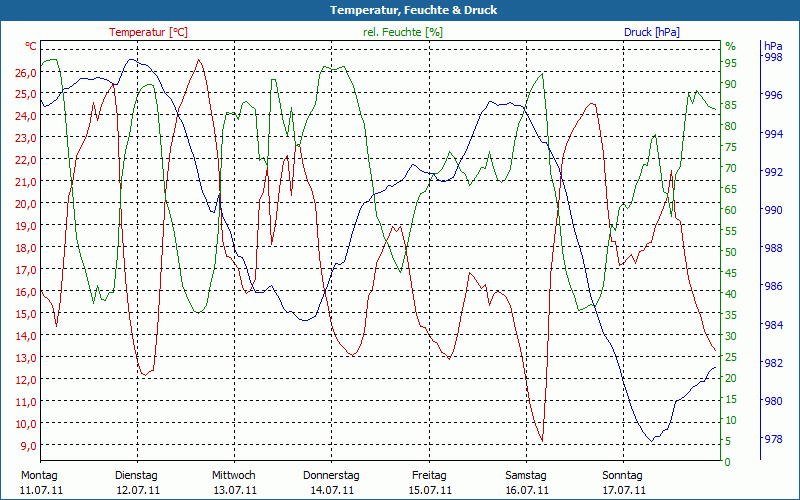Click the '25,0' temperature axis value

point(26,94)
